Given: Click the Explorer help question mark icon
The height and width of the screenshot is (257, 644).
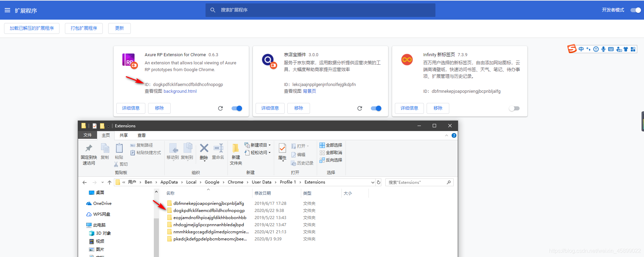Looking at the screenshot, I should click(454, 135).
